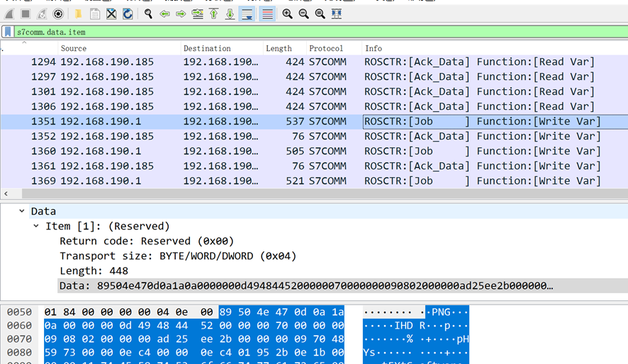Click the packet list horizontal scrollbar

312,193
